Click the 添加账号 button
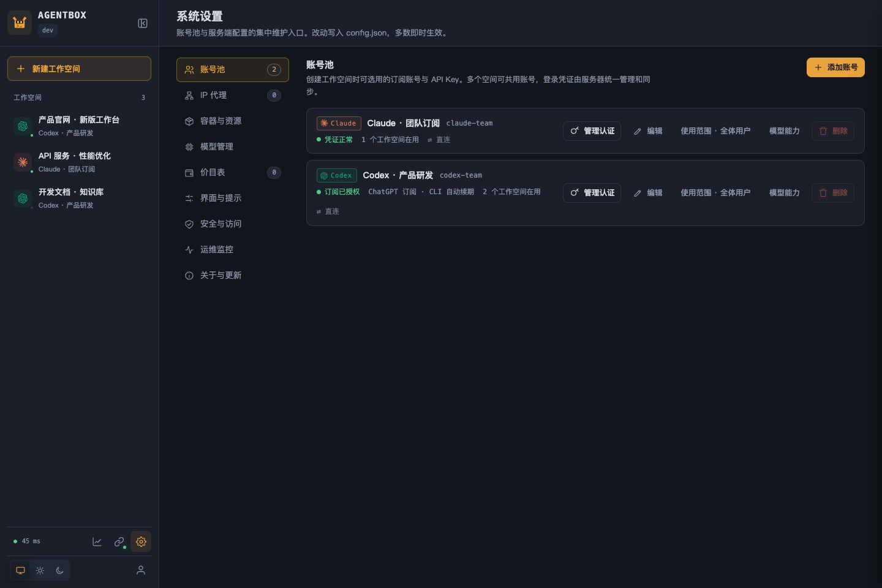Image resolution: width=882 pixels, height=588 pixels. point(835,67)
